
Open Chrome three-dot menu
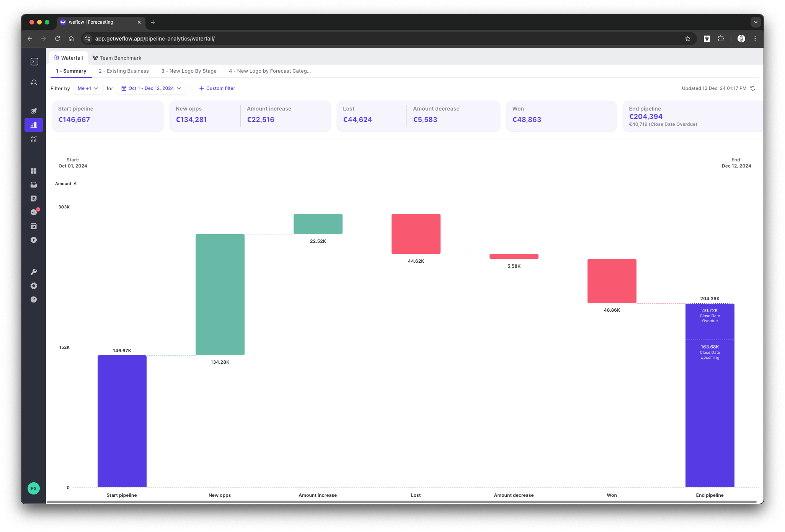click(x=755, y=39)
